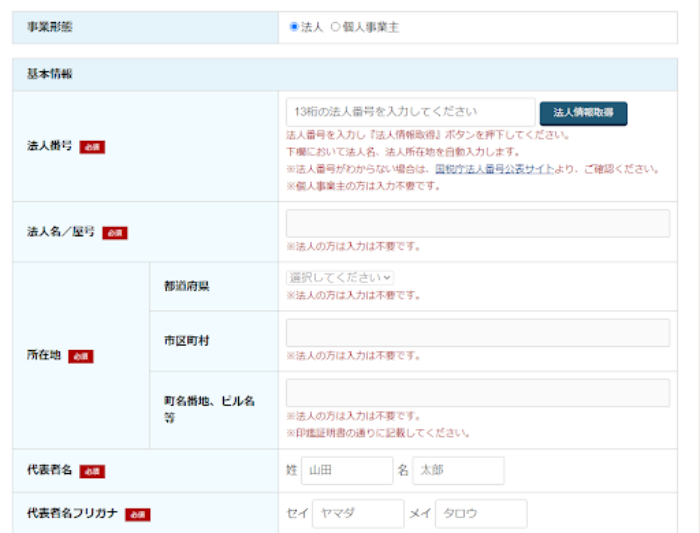
Task: Click the セイ furigana field
Action: [x=357, y=514]
